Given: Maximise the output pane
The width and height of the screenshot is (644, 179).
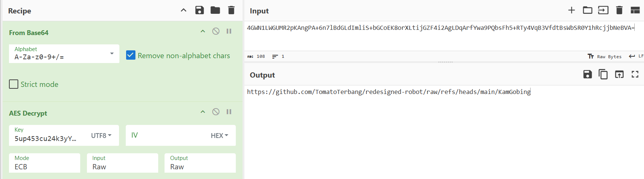Looking at the screenshot, I should coord(635,75).
